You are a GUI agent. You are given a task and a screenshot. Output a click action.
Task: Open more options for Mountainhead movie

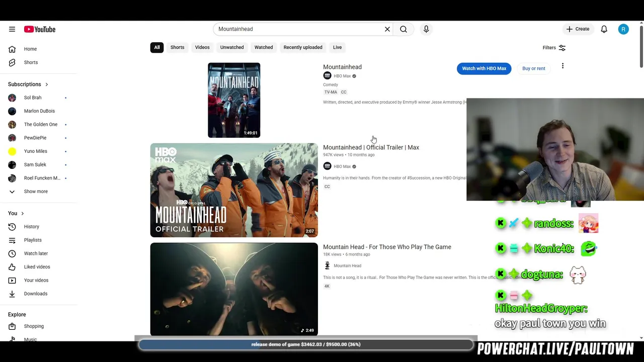click(562, 66)
